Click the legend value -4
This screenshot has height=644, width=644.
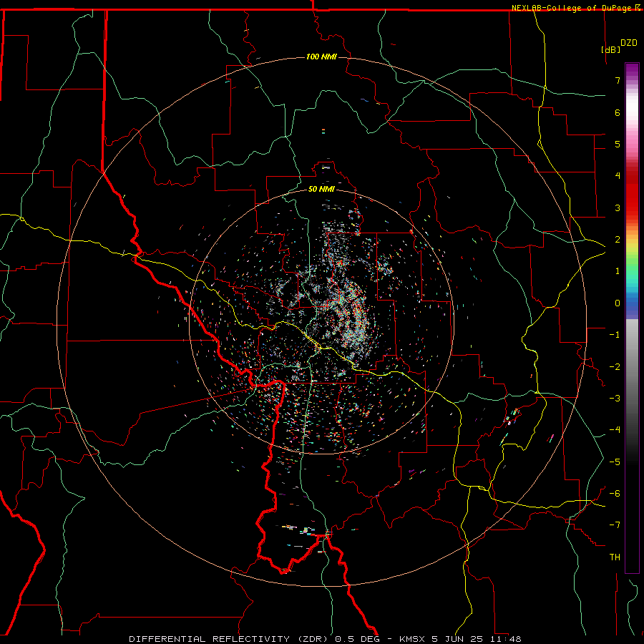pyautogui.click(x=615, y=430)
